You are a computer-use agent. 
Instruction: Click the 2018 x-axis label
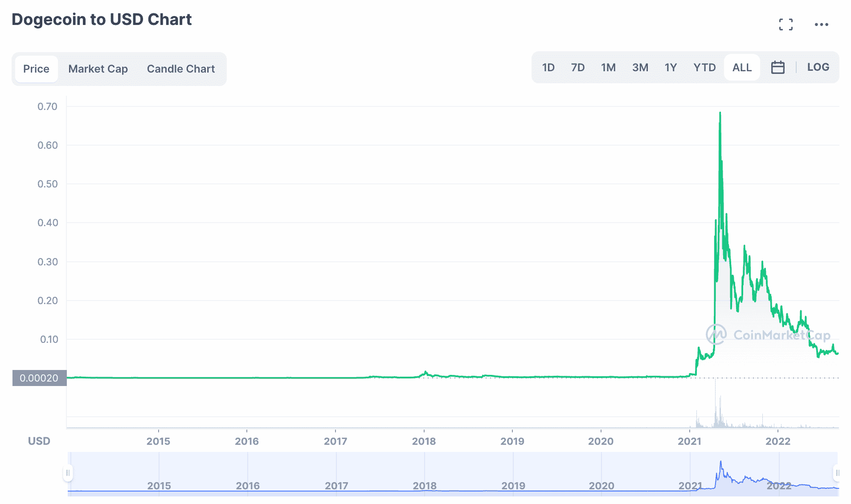[x=424, y=441]
